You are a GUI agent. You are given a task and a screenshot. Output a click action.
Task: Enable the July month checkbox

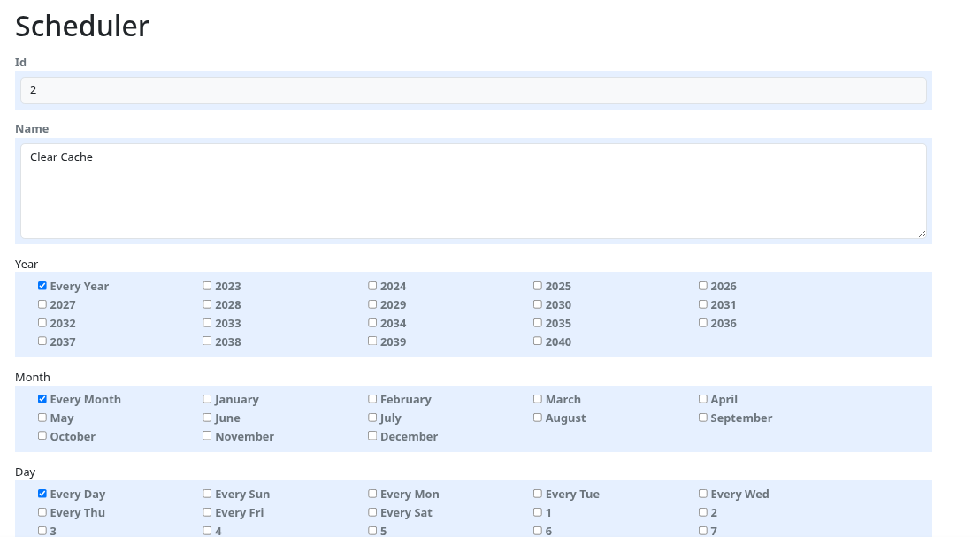coord(372,418)
